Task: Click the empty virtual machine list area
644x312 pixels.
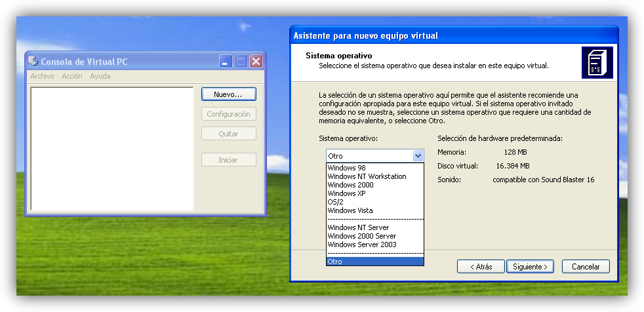Action: (x=111, y=148)
